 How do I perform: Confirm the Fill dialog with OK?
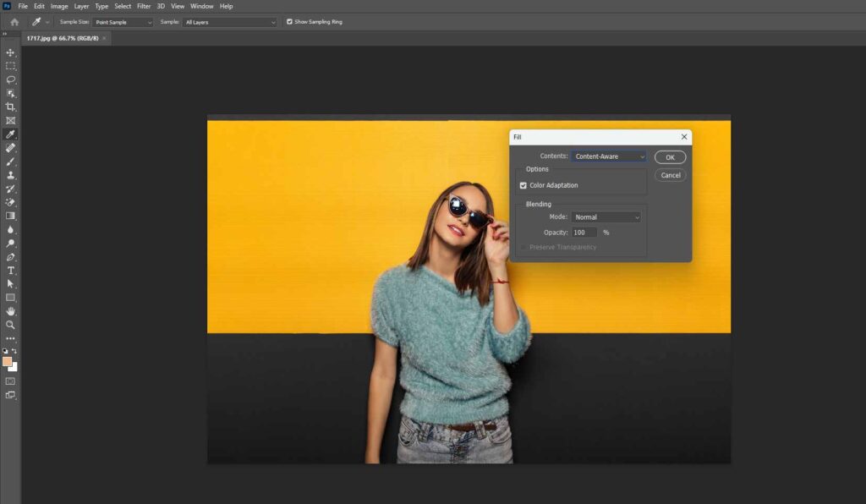tap(670, 157)
